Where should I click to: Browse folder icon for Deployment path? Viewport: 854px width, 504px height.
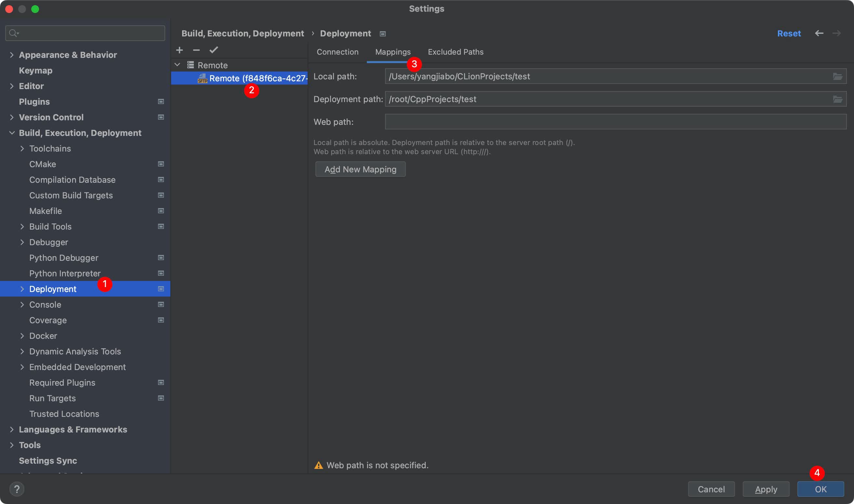point(837,99)
